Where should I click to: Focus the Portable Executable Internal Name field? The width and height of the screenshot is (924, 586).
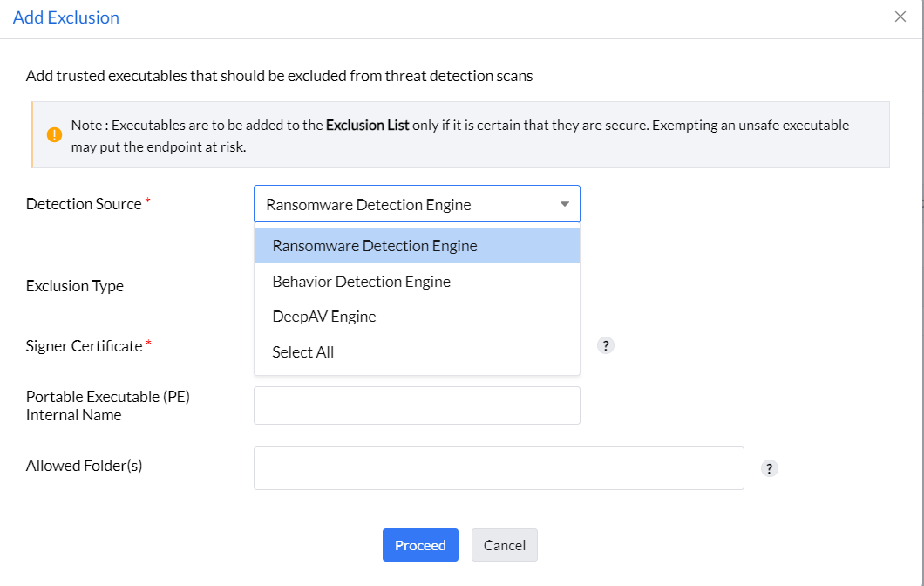pyautogui.click(x=417, y=405)
